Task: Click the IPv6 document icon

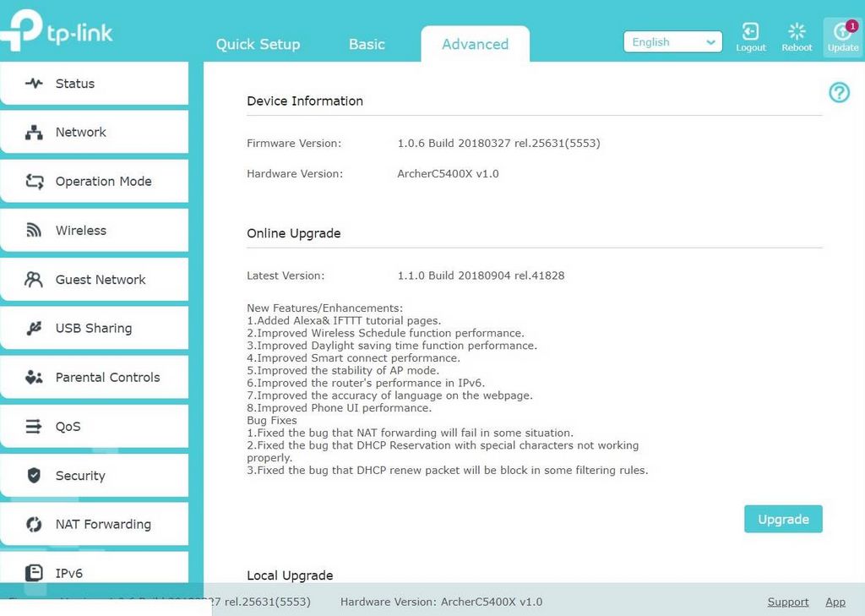Action: 34,573
